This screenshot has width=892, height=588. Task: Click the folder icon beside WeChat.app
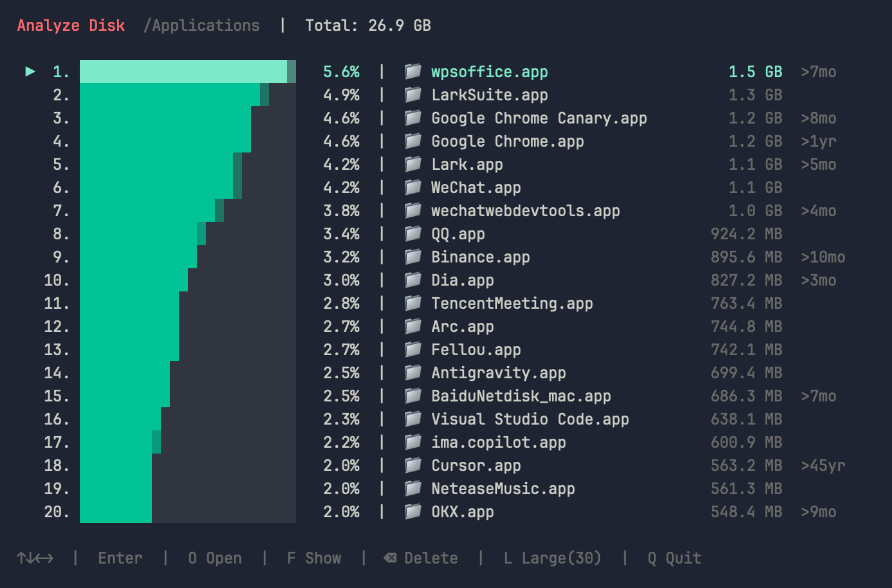[x=413, y=187]
